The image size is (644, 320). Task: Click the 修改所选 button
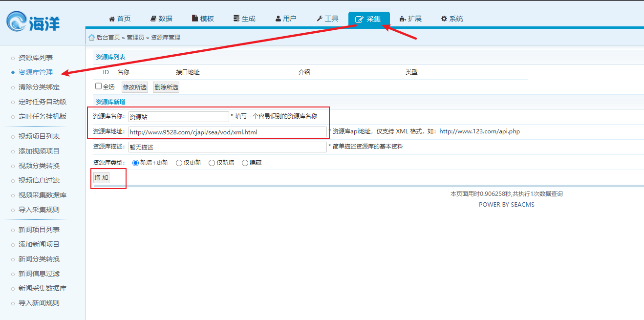pos(134,87)
